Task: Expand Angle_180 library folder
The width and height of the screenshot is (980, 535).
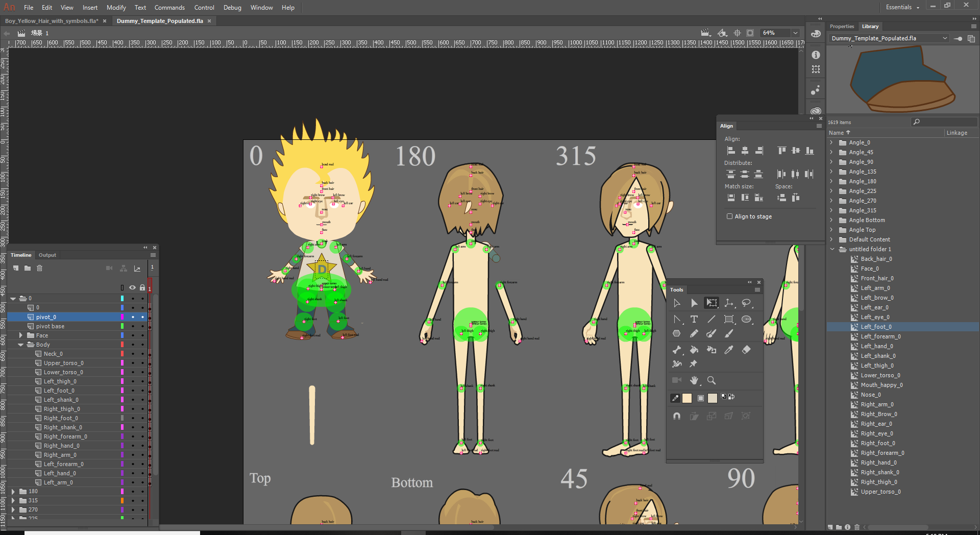Action: pyautogui.click(x=831, y=181)
